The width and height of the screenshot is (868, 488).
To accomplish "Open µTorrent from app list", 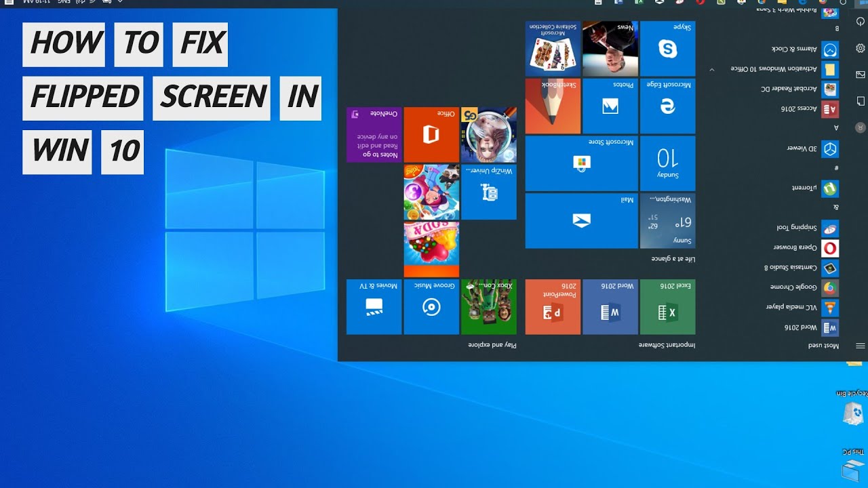I will coord(816,188).
